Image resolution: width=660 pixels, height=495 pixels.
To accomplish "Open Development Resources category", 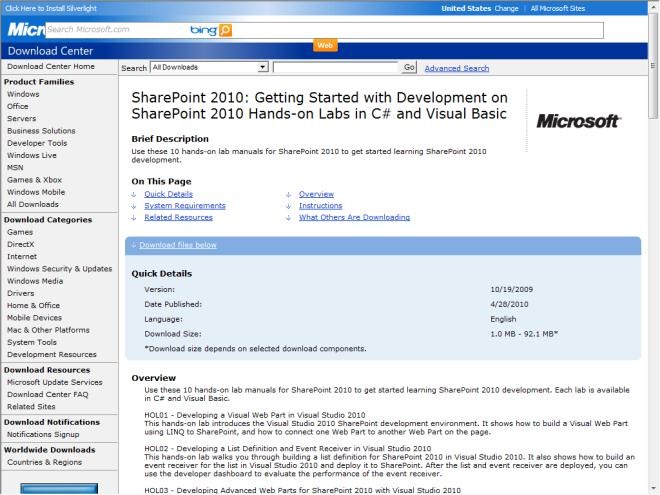I will (52, 354).
